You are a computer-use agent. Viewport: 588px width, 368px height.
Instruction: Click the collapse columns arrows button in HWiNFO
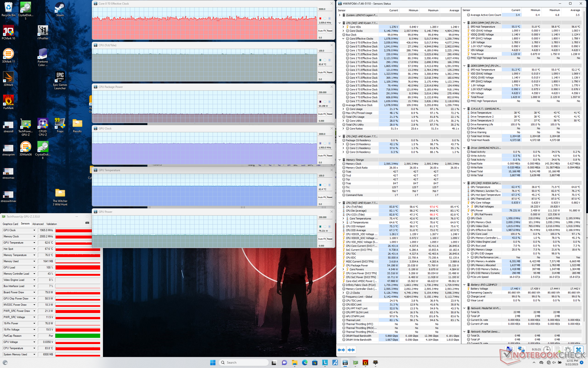[x=351, y=350]
